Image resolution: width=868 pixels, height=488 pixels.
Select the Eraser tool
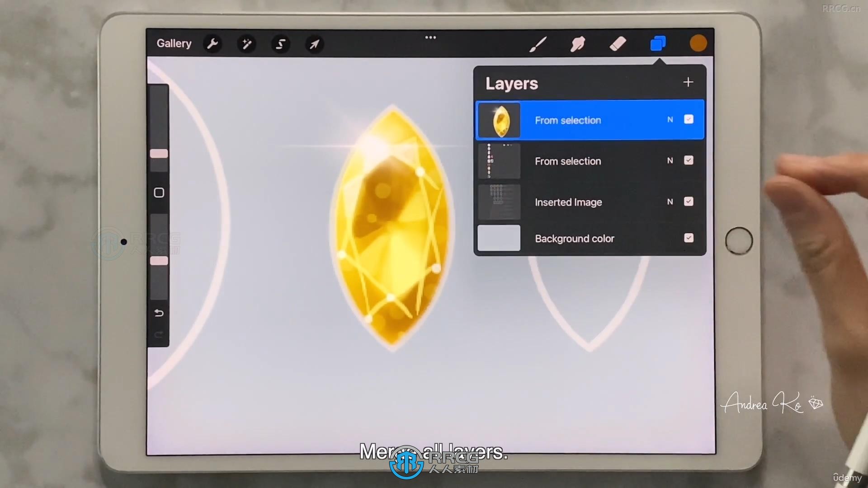618,43
